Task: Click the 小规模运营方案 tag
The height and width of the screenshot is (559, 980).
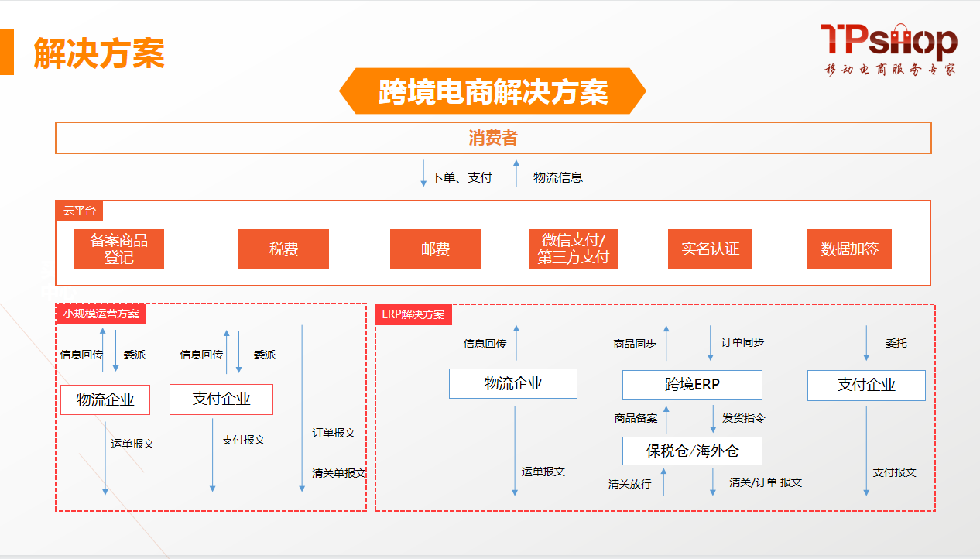Action: 101,314
